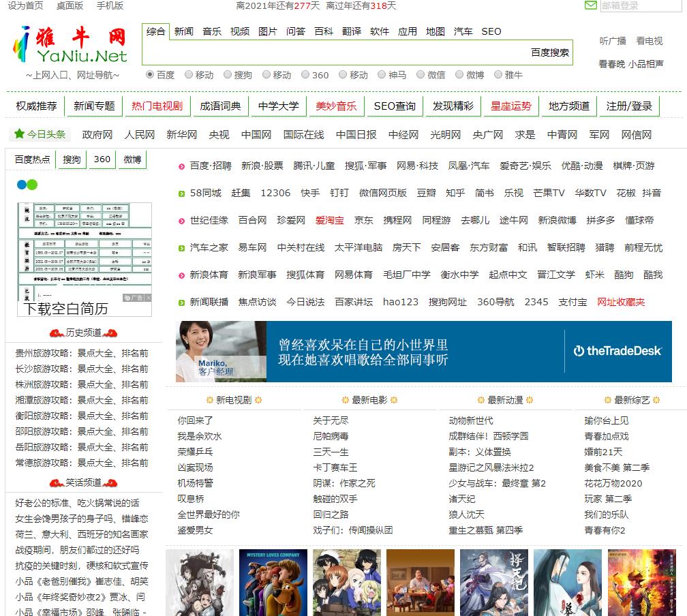
Task: Click into the main search input box
Action: coord(335,52)
